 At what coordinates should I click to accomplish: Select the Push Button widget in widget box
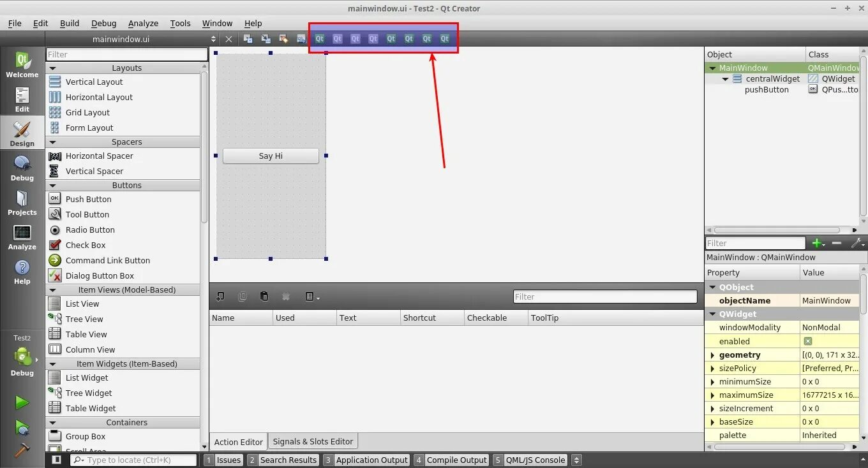88,199
